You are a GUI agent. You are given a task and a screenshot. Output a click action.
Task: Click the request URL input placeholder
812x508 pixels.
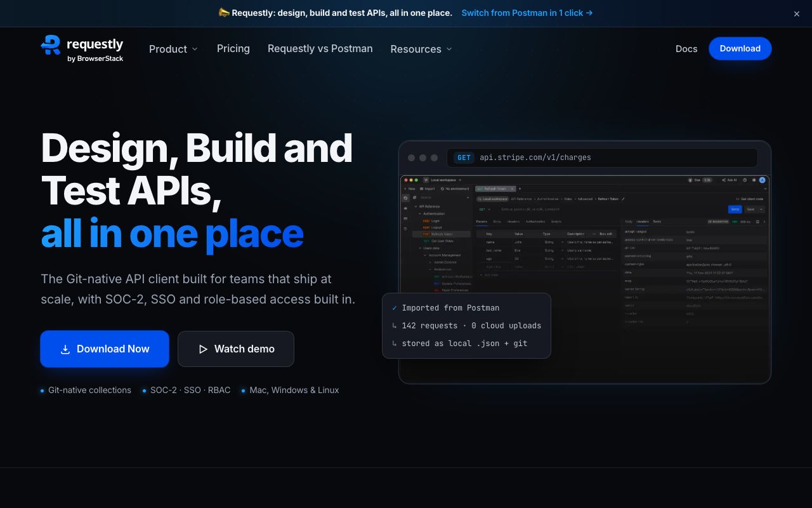coord(530,210)
